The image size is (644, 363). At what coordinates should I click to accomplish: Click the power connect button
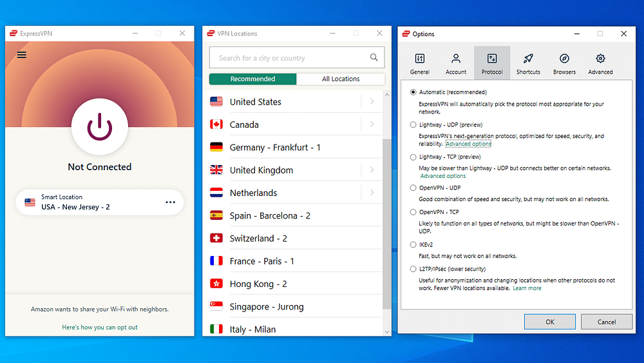pos(99,126)
